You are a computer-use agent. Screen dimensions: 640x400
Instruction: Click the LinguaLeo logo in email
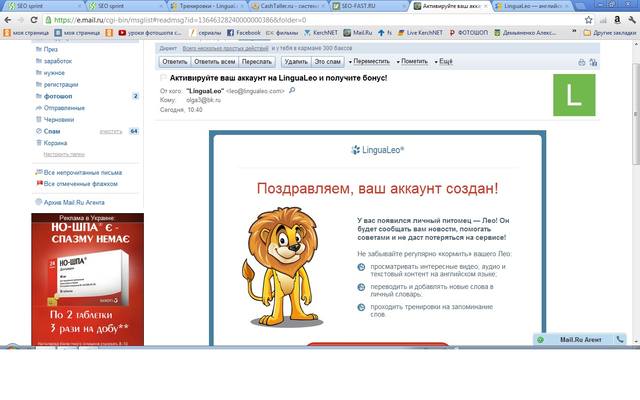[x=378, y=150]
